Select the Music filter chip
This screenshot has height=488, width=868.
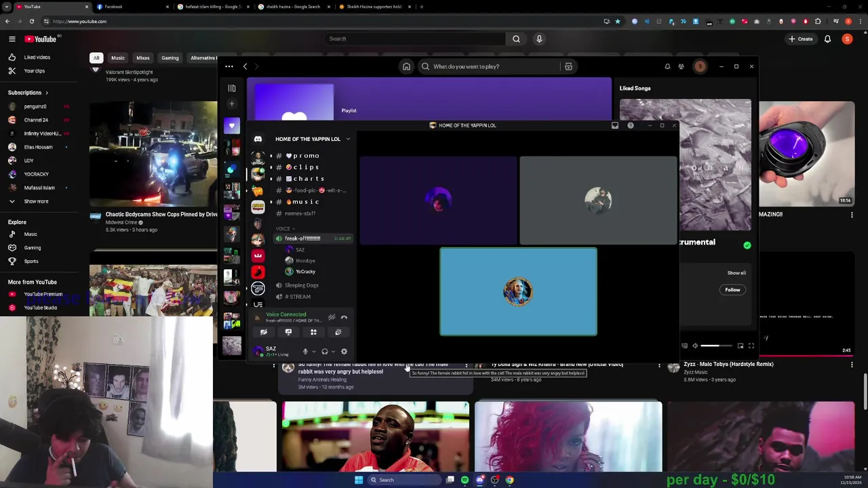(x=118, y=58)
